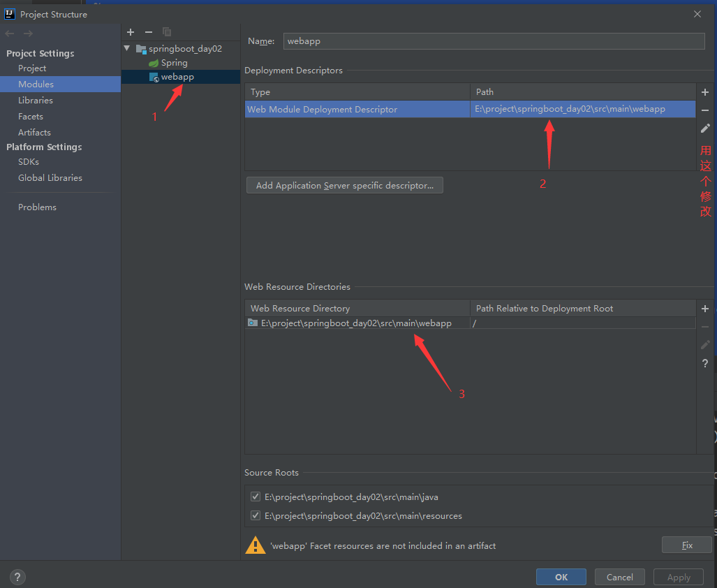
Task: Open the Problems page
Action: pos(37,207)
